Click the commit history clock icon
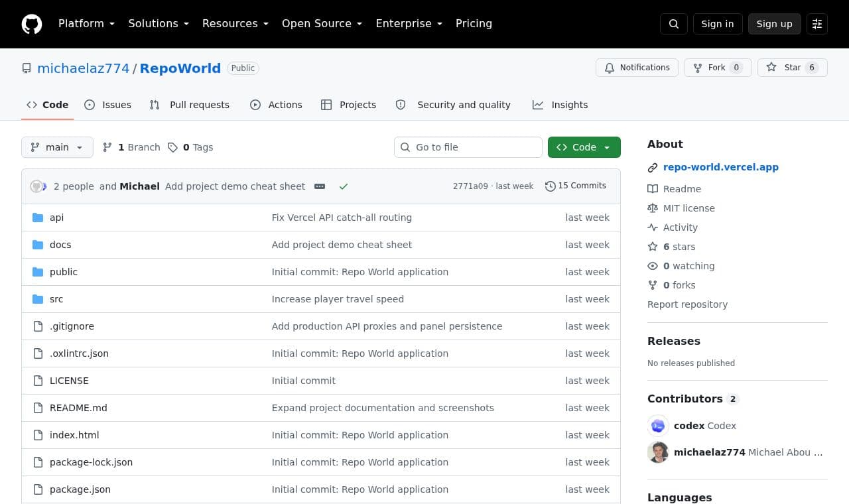 [x=550, y=186]
